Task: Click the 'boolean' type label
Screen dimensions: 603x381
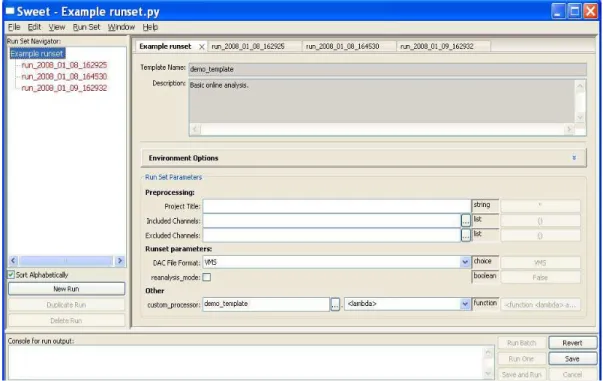Action: (x=485, y=276)
